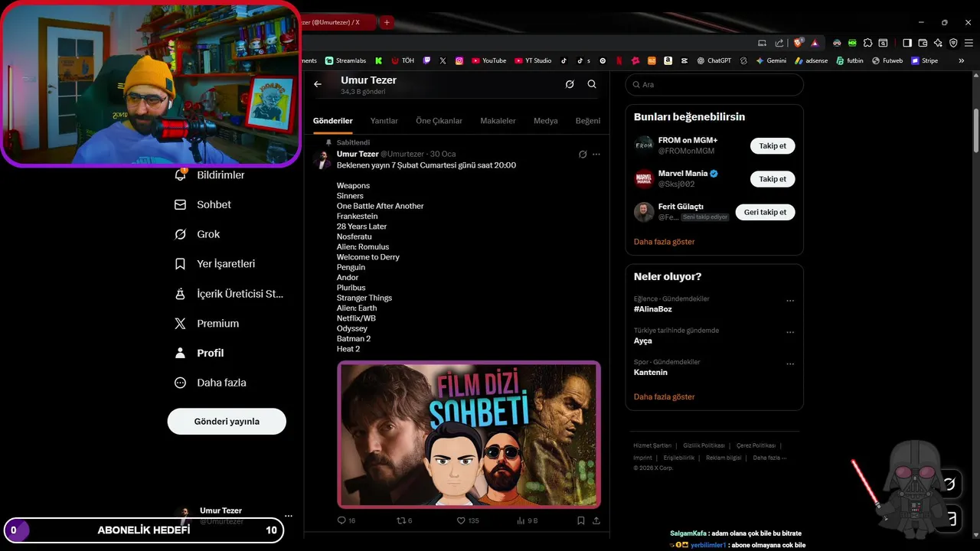Open the Umur Tezer author name on post
Viewport: 980px width, 551px height.
358,154
